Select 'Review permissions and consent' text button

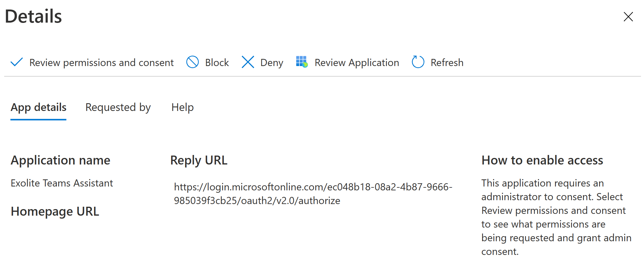[x=101, y=63]
